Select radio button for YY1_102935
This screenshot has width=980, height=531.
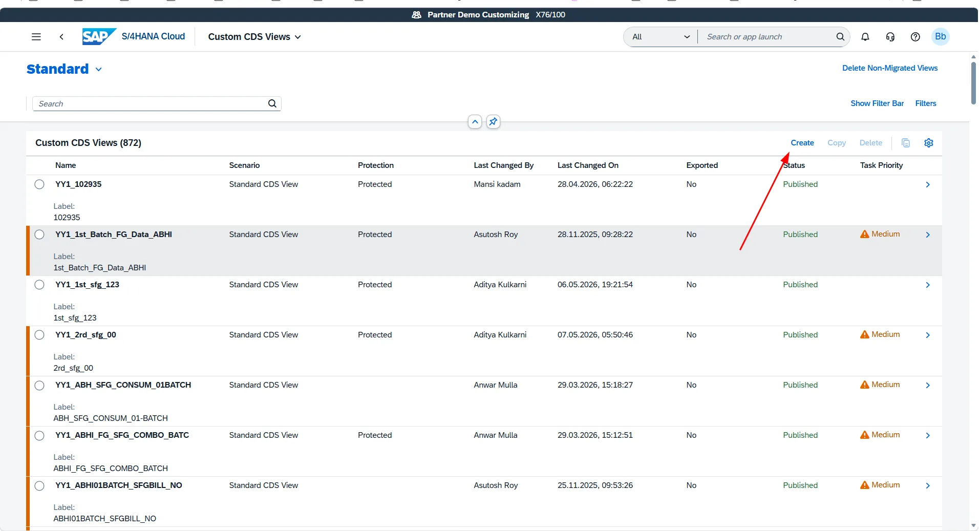39,184
